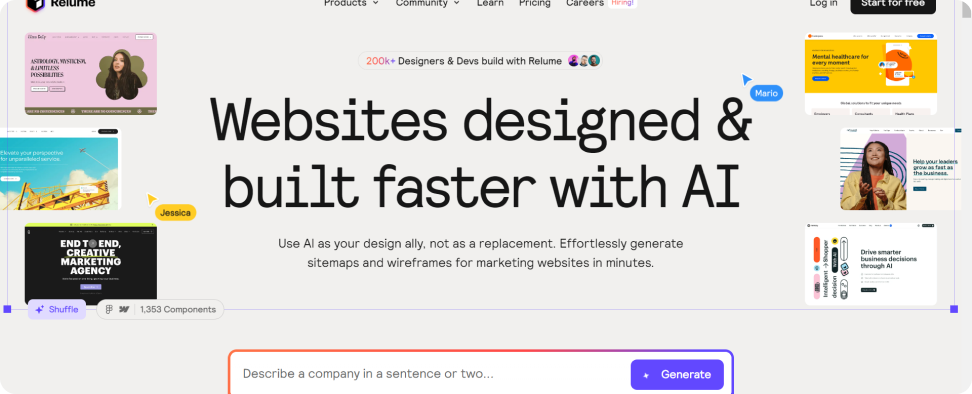Image resolution: width=972 pixels, height=394 pixels.
Task: Click the Shuffle button
Action: tap(57, 309)
